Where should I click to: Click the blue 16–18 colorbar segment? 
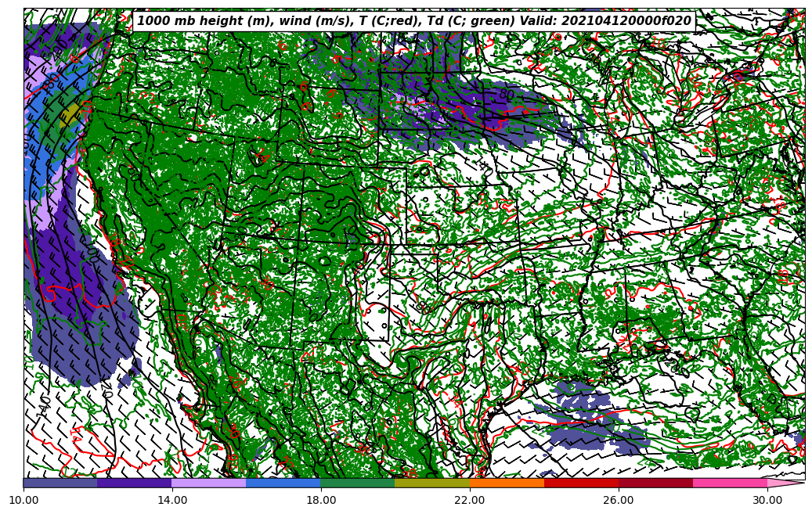pos(283,483)
